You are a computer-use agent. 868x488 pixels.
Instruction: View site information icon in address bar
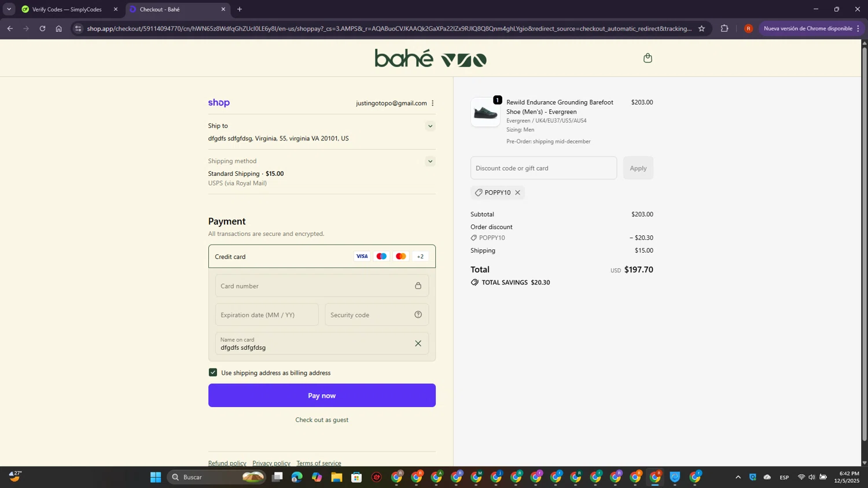point(79,28)
